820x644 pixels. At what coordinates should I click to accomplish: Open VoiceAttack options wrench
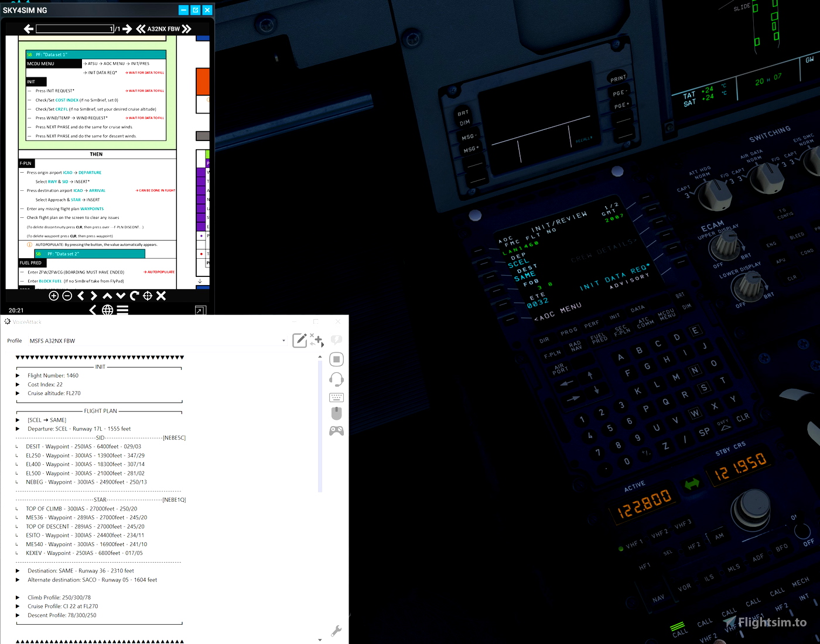pos(336,631)
